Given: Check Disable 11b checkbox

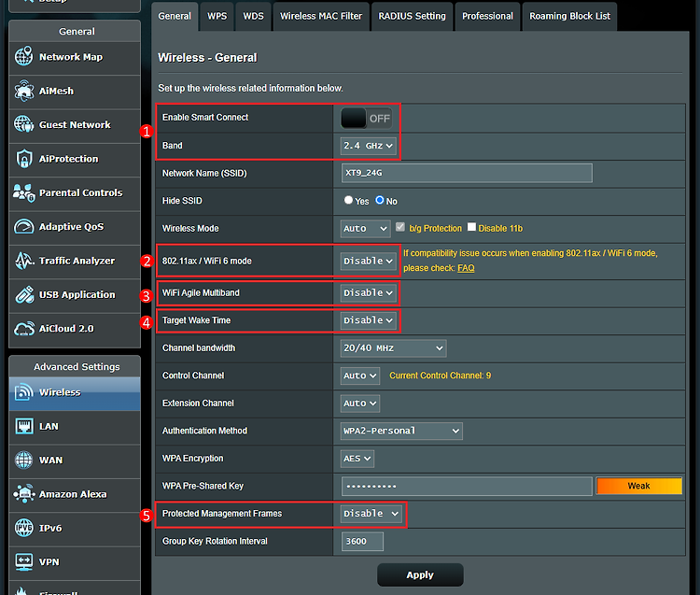Looking at the screenshot, I should 471,227.
